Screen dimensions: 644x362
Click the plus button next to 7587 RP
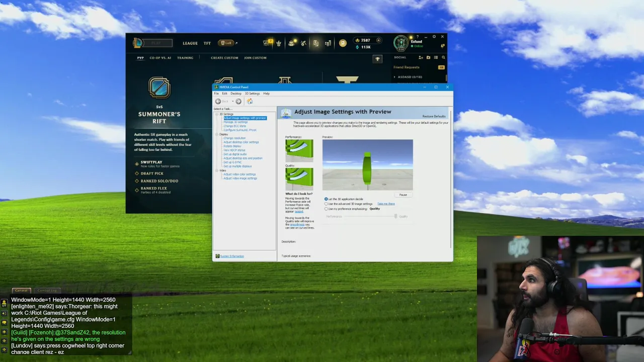[x=379, y=40]
